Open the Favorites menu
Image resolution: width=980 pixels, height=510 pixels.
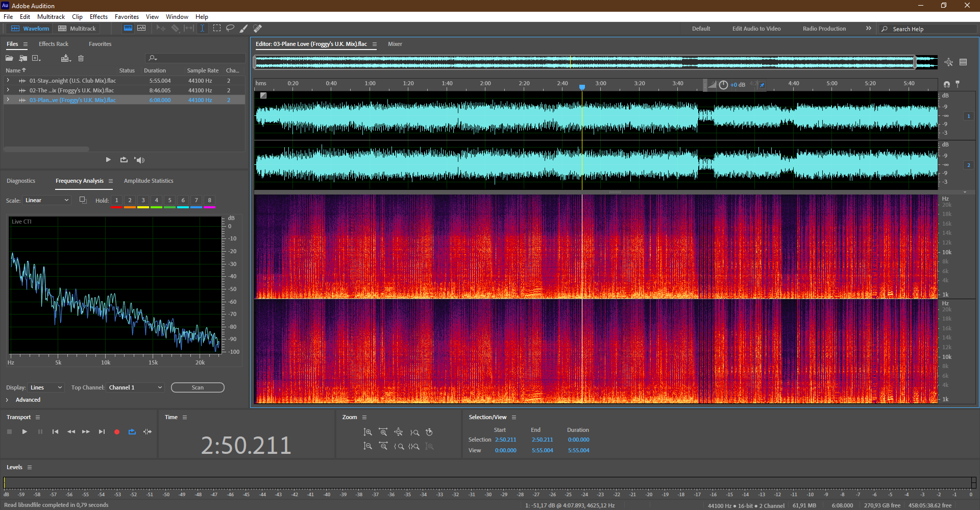[127, 17]
